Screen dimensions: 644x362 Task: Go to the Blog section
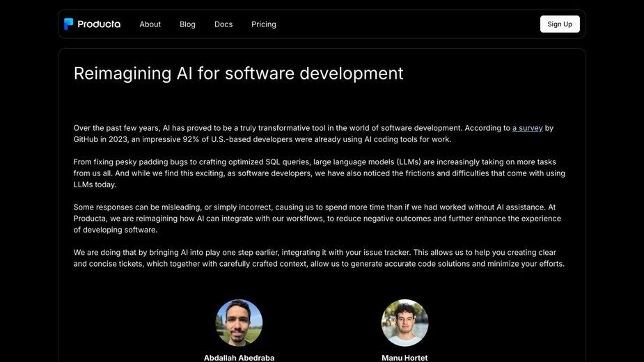pos(187,24)
